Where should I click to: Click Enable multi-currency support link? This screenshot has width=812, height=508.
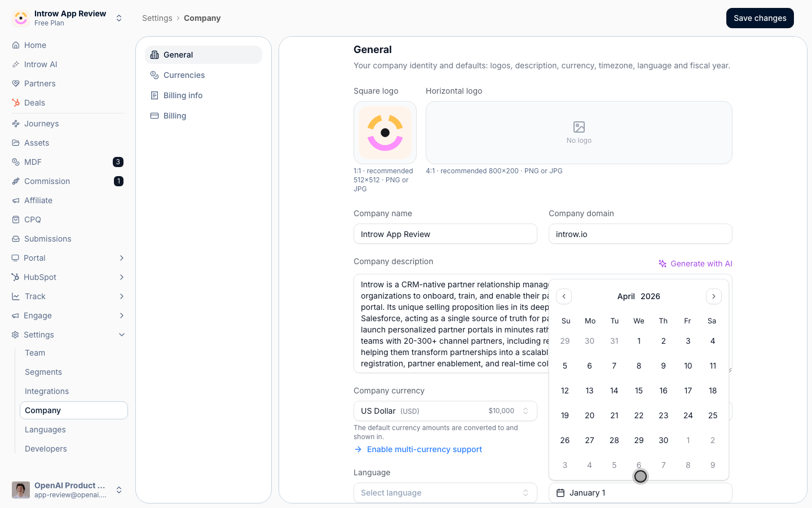pos(418,449)
